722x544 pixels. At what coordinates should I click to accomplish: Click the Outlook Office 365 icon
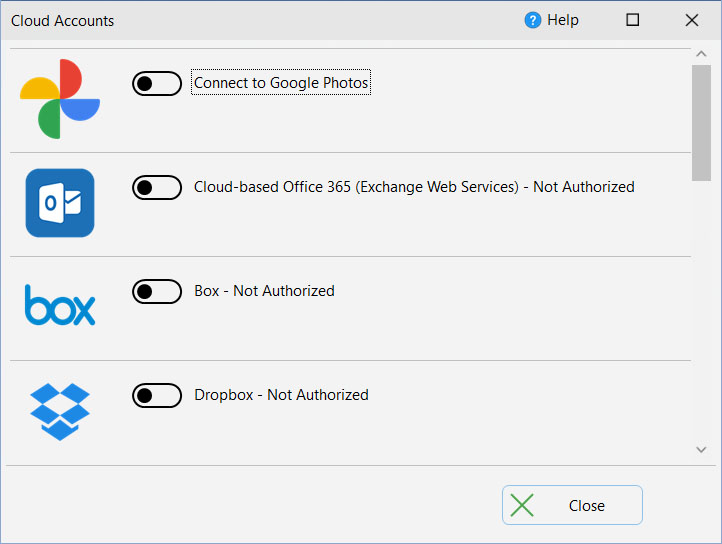click(60, 203)
